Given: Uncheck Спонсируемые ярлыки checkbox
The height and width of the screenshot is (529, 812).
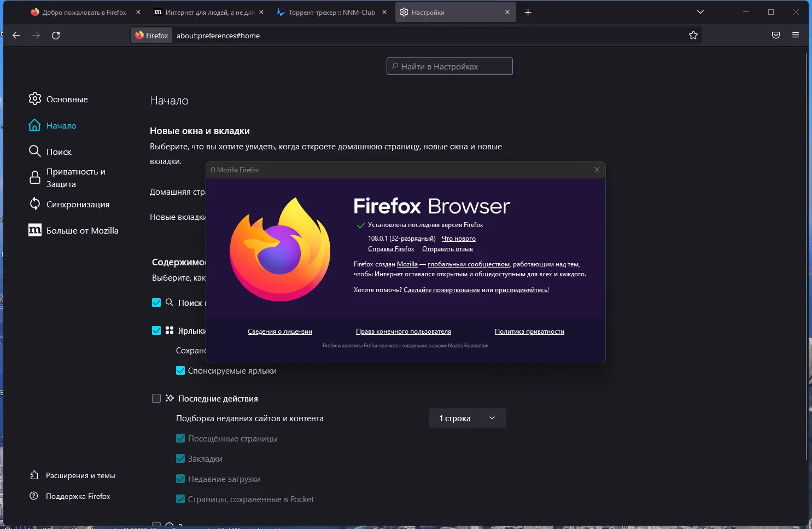Looking at the screenshot, I should [x=180, y=370].
